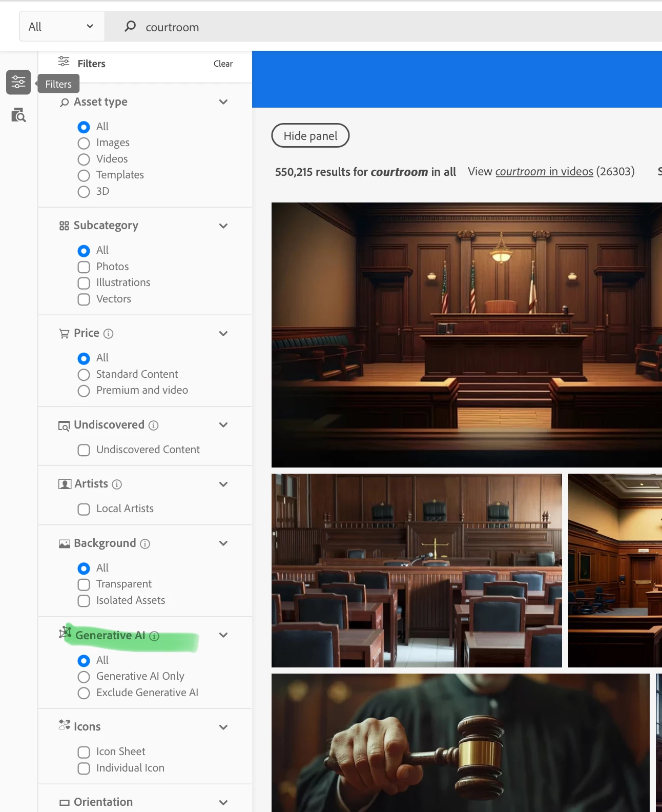Open the courtroom with blue chairs image
Screen dimensions: 662x812
417,571
